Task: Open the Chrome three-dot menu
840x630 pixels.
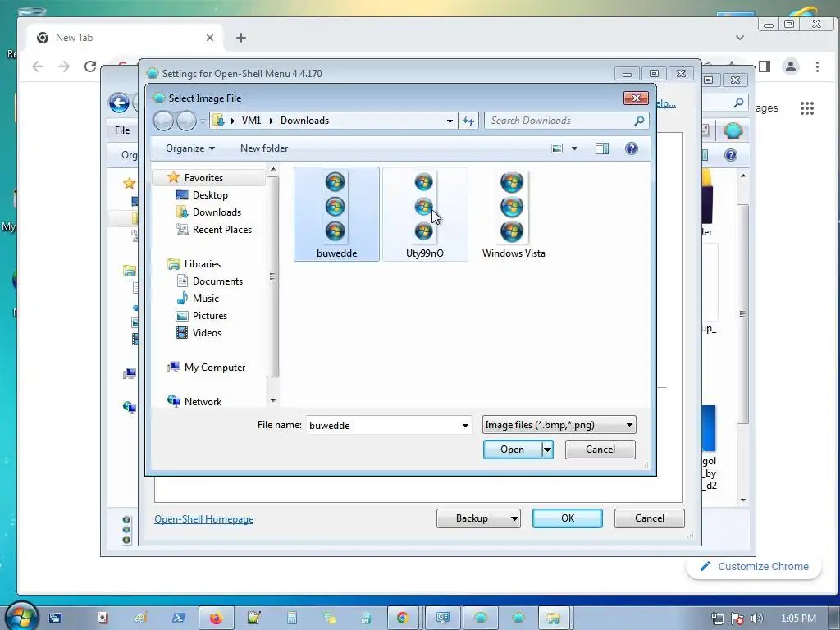Action: (x=817, y=66)
